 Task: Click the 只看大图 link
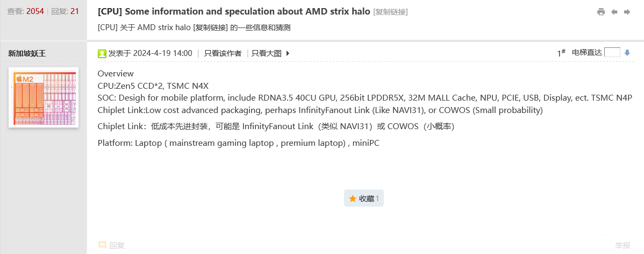point(267,53)
